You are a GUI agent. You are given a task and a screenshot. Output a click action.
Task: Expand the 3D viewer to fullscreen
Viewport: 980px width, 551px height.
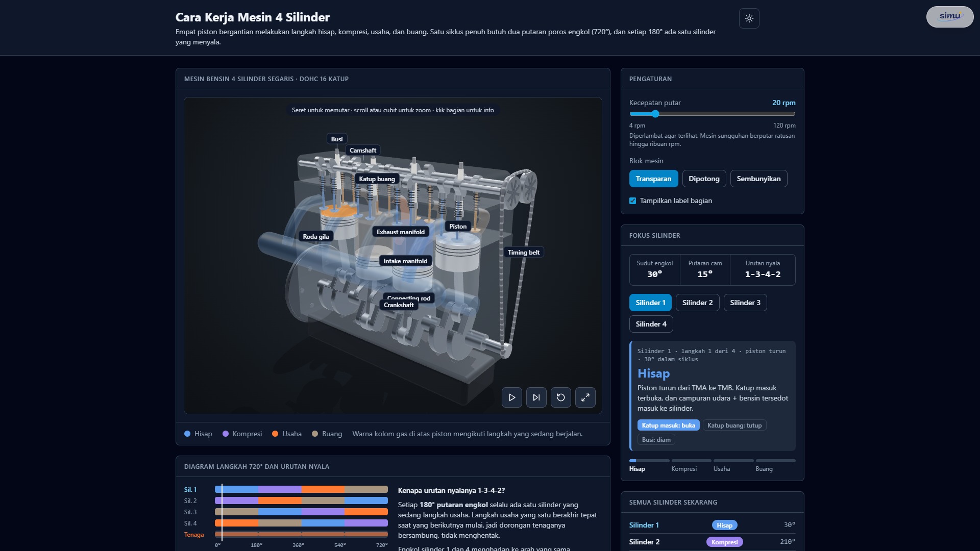coord(585,397)
